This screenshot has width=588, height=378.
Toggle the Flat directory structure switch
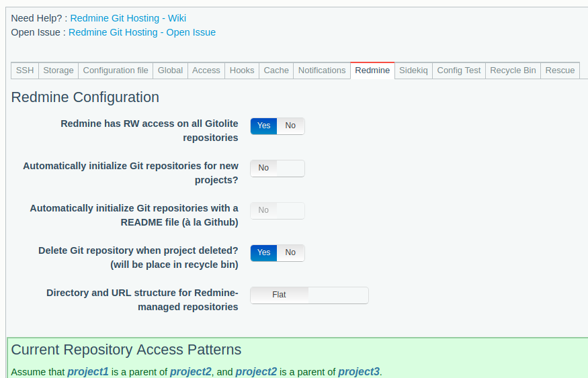pyautogui.click(x=309, y=295)
